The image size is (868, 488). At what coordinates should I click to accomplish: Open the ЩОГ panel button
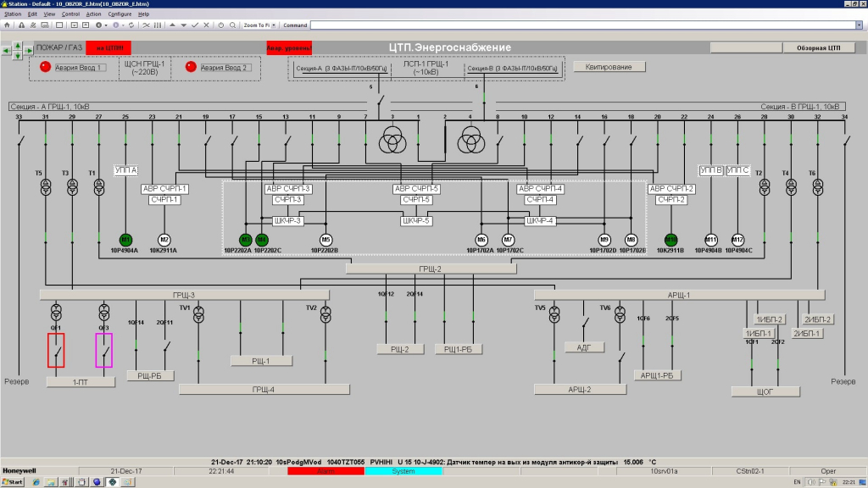click(x=765, y=391)
